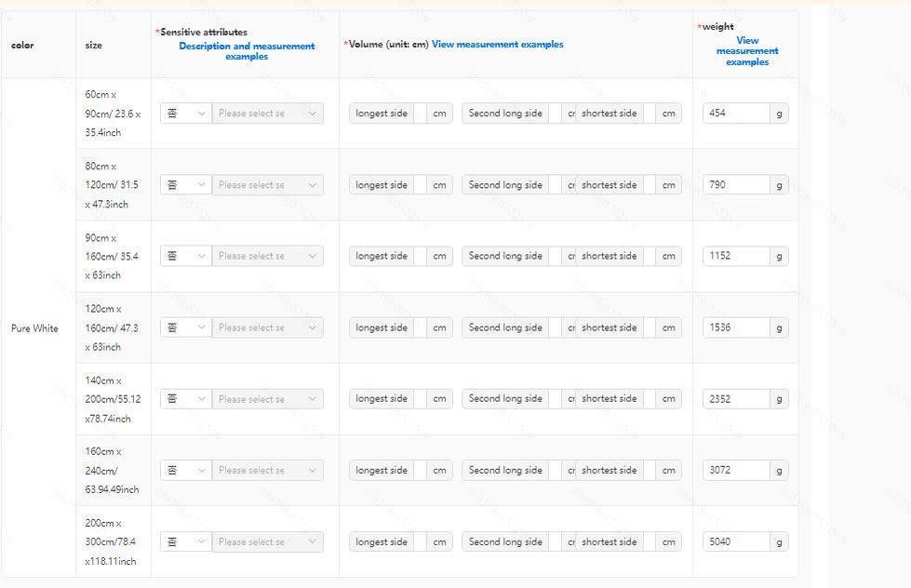Expand 'Please select' dropdown for 140cm x 200cm row
The image size is (911, 588).
[268, 399]
